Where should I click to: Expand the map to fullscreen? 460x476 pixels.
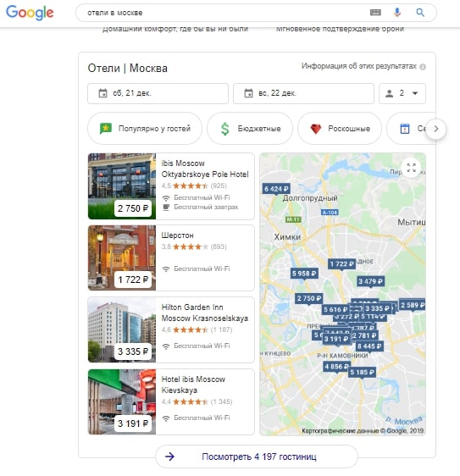(x=411, y=168)
